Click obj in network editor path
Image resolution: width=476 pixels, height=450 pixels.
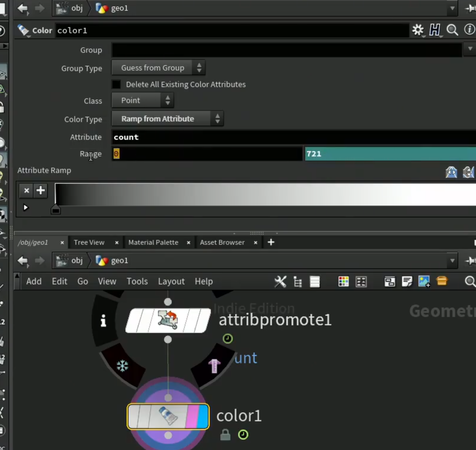click(x=70, y=261)
